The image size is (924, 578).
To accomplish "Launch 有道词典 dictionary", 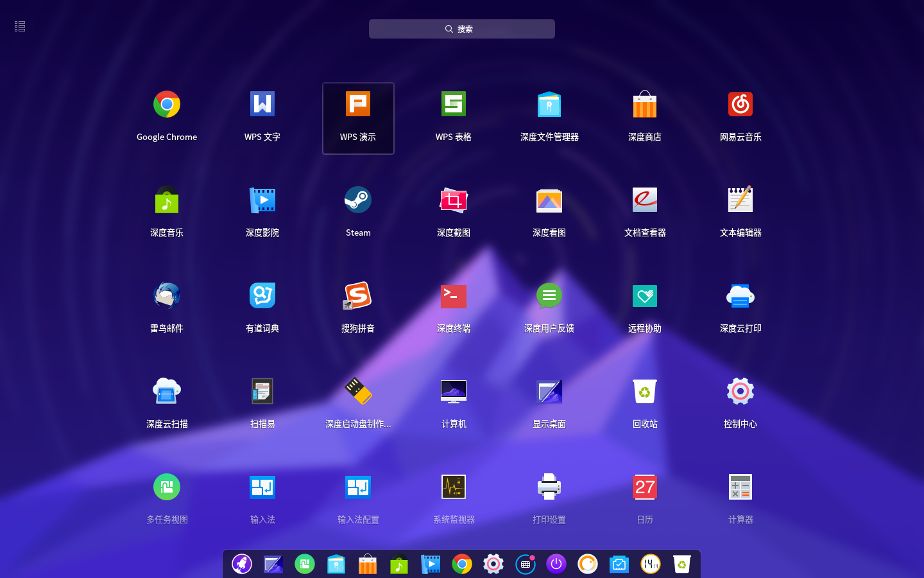I will click(262, 309).
